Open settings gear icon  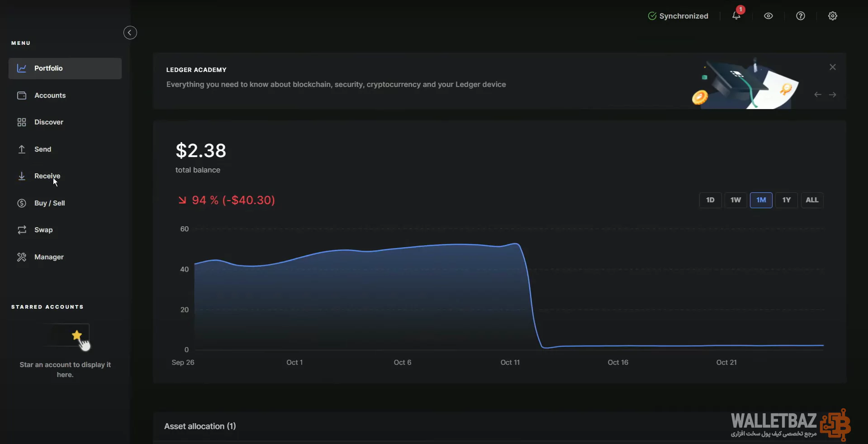point(832,16)
